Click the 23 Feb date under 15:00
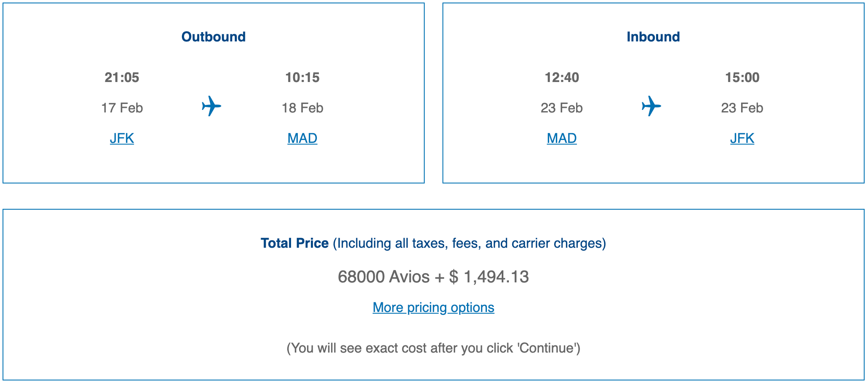The height and width of the screenshot is (383, 868). 742,108
